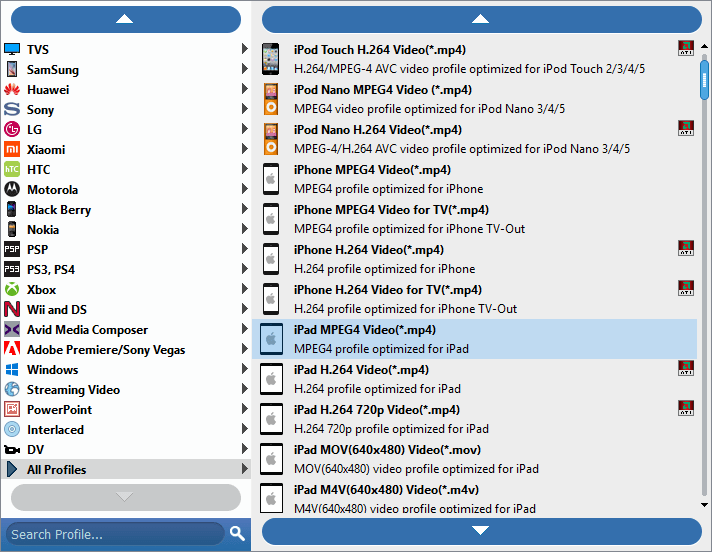Click the scrollbar down arrow in profile list
Image resolution: width=712 pixels, height=552 pixels.
coord(704,504)
